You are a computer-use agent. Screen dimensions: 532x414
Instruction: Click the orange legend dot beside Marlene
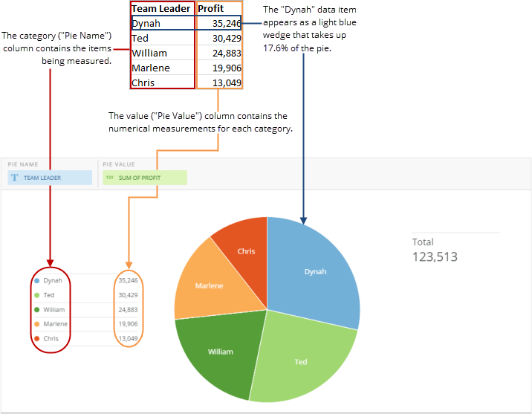coord(36,324)
